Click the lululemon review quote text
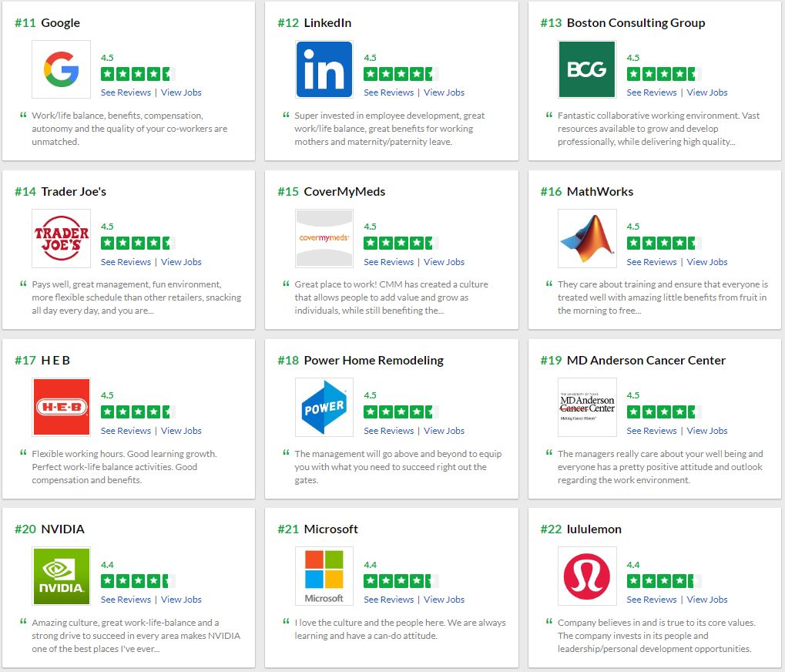785x672 pixels. click(656, 636)
